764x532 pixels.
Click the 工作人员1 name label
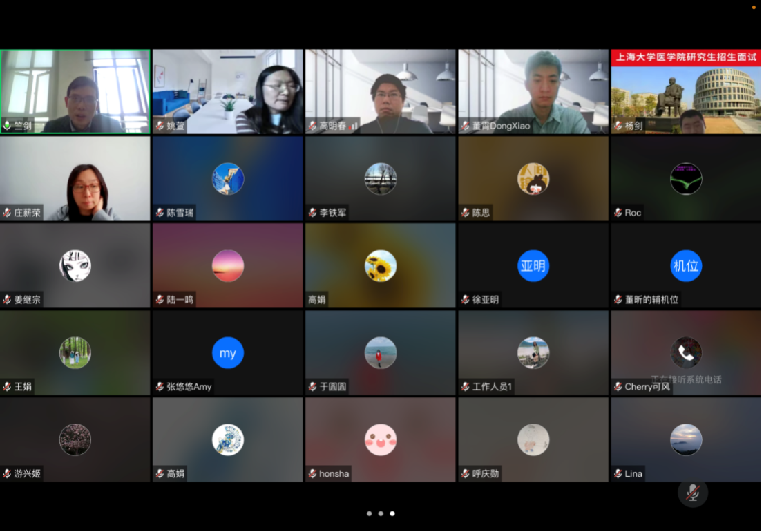(x=492, y=387)
